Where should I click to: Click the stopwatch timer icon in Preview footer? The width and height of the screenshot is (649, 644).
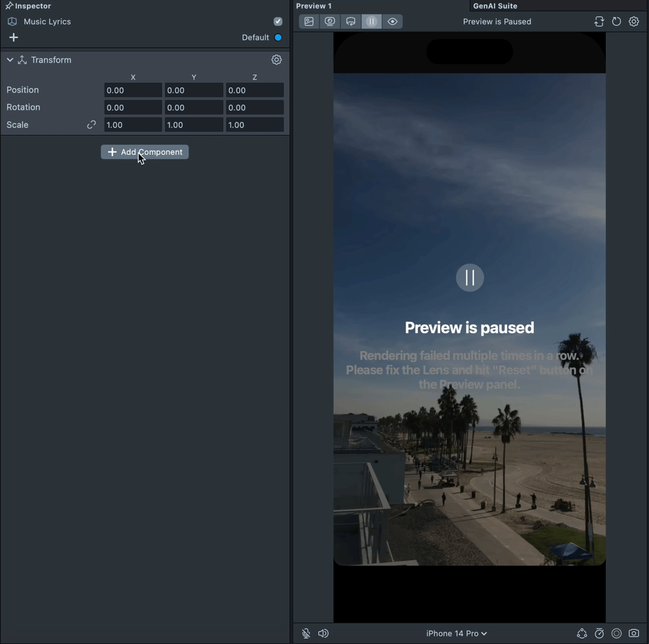pyautogui.click(x=599, y=633)
